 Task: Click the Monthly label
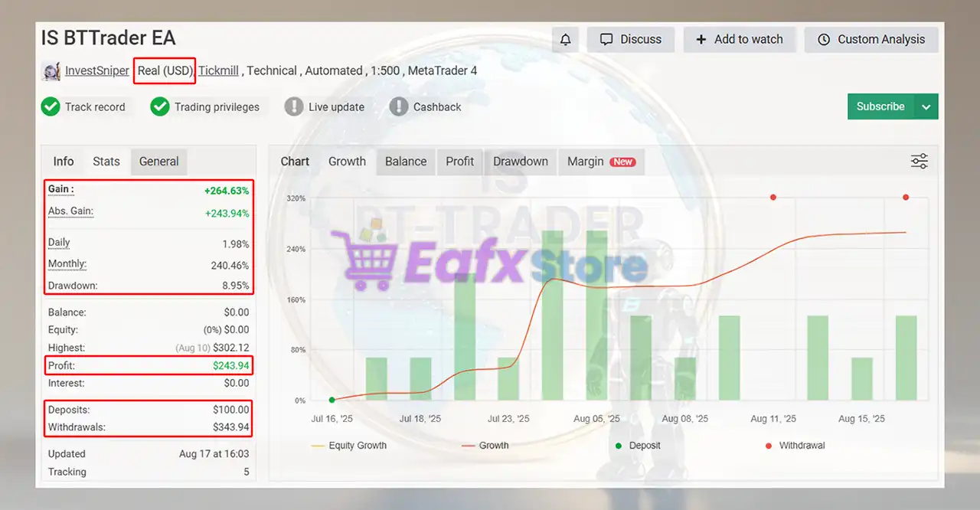[67, 264]
